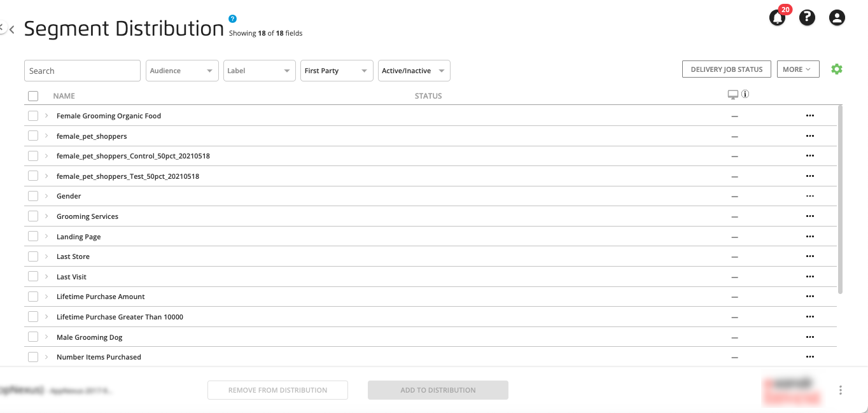Open the notifications bell with 20 alerts
The width and height of the screenshot is (868, 413).
coord(778,17)
